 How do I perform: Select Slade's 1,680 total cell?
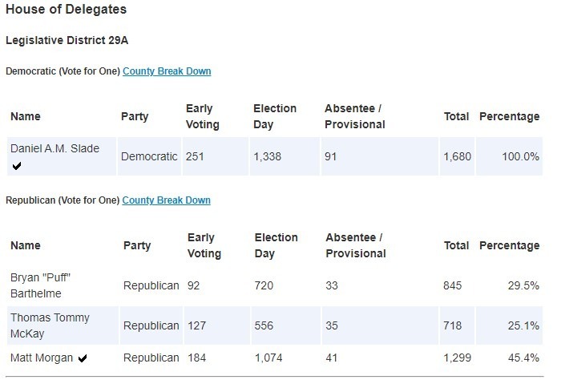pos(458,156)
